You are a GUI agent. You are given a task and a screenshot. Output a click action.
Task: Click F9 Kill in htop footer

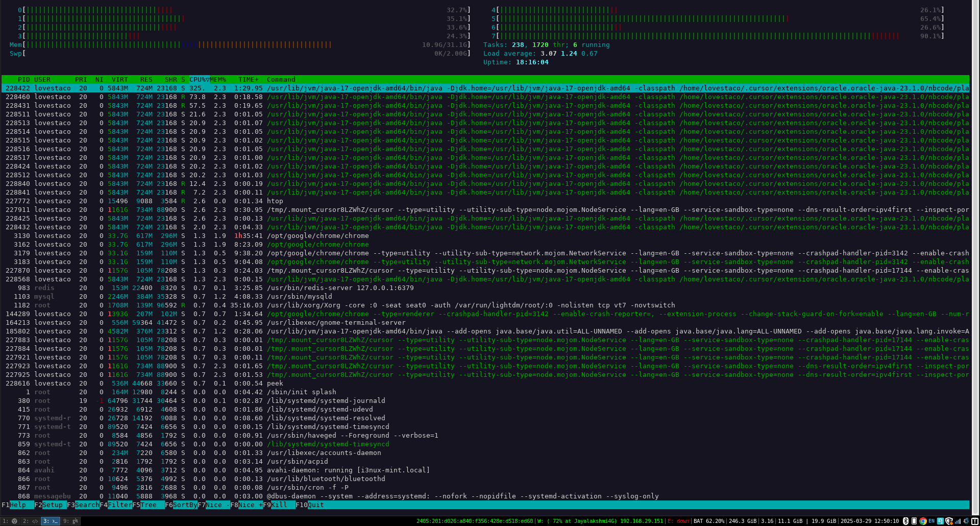pyautogui.click(x=279, y=505)
